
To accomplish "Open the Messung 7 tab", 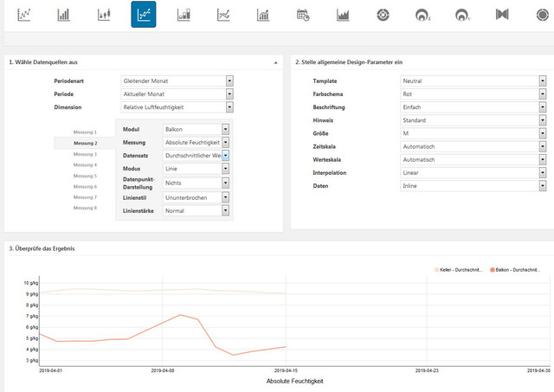I will pos(85,197).
